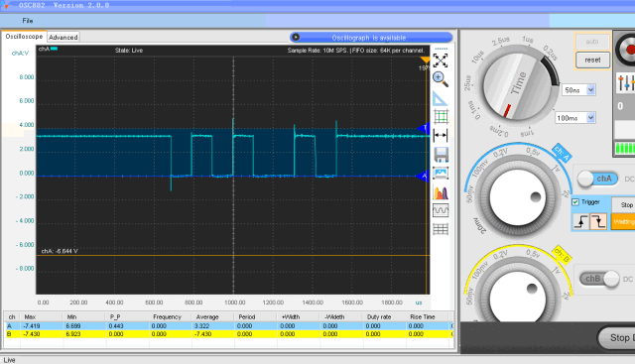This screenshot has height=364, width=635.
Task: Toggle the chA channel switch
Action: (597, 179)
